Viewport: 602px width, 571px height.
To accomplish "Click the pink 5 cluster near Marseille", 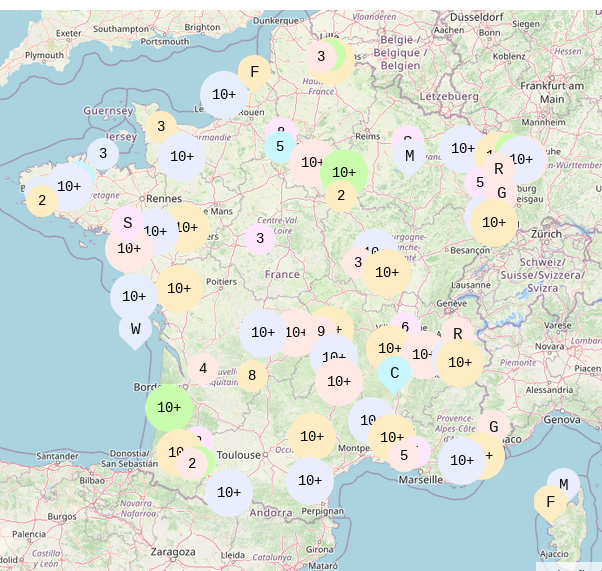I will click(404, 455).
